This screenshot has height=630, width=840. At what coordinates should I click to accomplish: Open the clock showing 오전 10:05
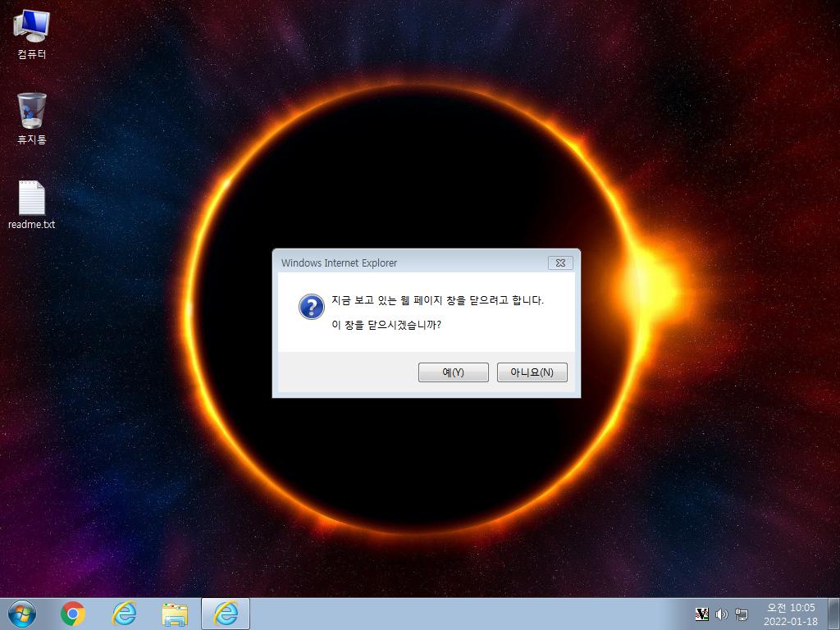pyautogui.click(x=791, y=614)
